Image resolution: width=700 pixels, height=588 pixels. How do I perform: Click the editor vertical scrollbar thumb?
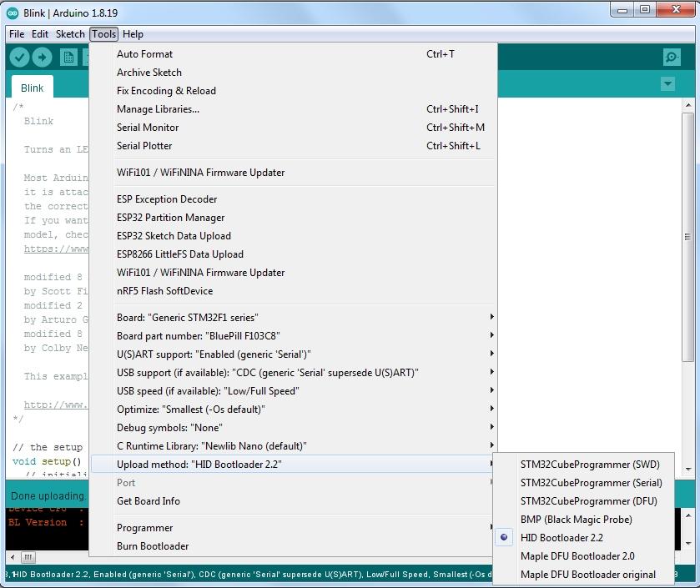[x=687, y=237]
